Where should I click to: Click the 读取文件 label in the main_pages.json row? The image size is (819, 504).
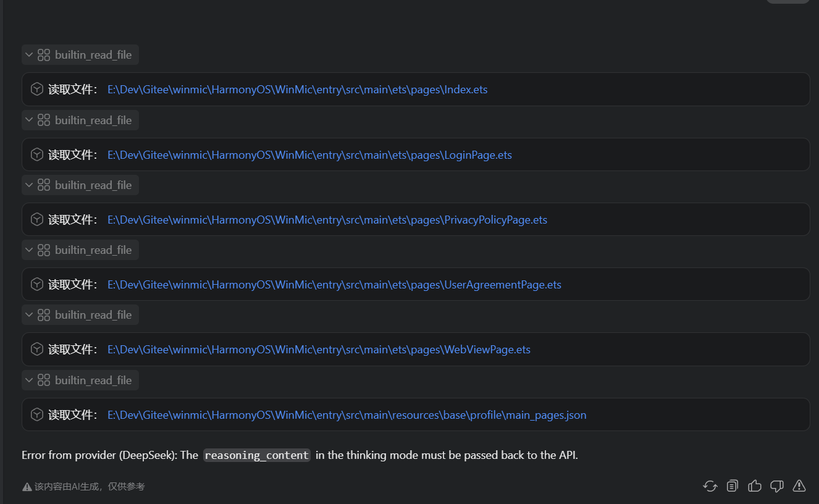73,414
